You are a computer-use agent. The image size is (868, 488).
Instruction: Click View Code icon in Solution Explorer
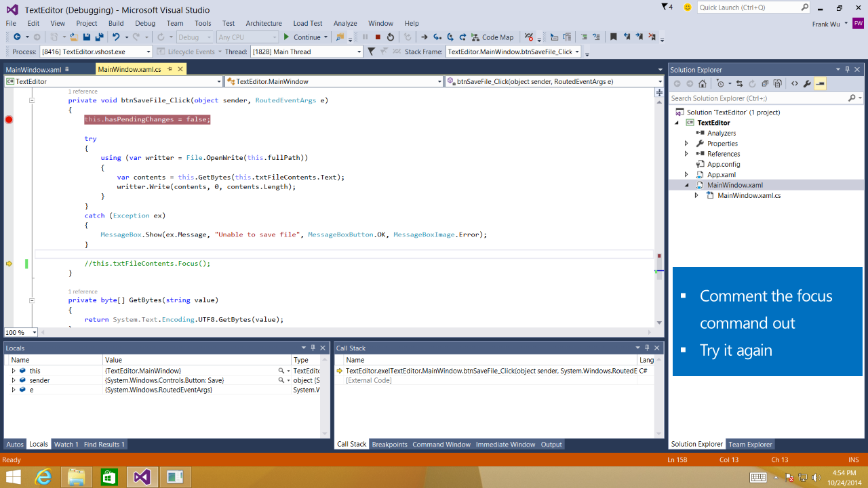[794, 84]
